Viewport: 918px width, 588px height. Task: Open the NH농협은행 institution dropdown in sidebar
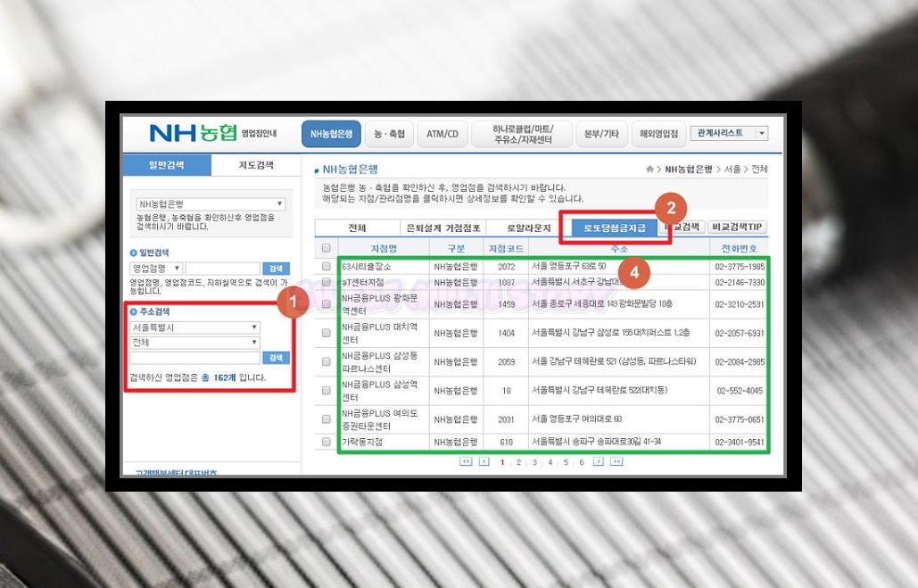pyautogui.click(x=211, y=203)
